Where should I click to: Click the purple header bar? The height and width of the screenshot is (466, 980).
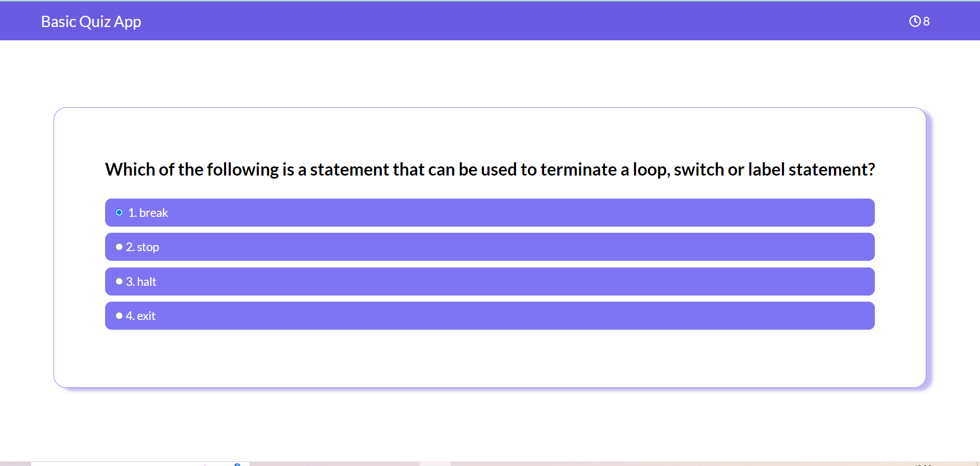pos(490,21)
